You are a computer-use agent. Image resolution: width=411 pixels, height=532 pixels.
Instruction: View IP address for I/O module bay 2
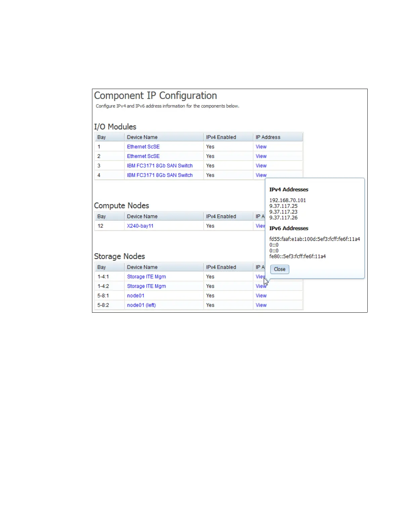[261, 156]
